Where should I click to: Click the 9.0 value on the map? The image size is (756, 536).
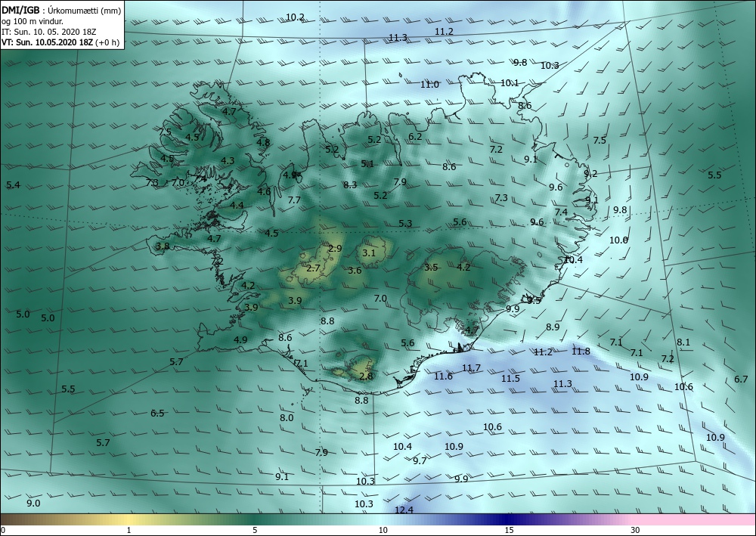coord(33,503)
